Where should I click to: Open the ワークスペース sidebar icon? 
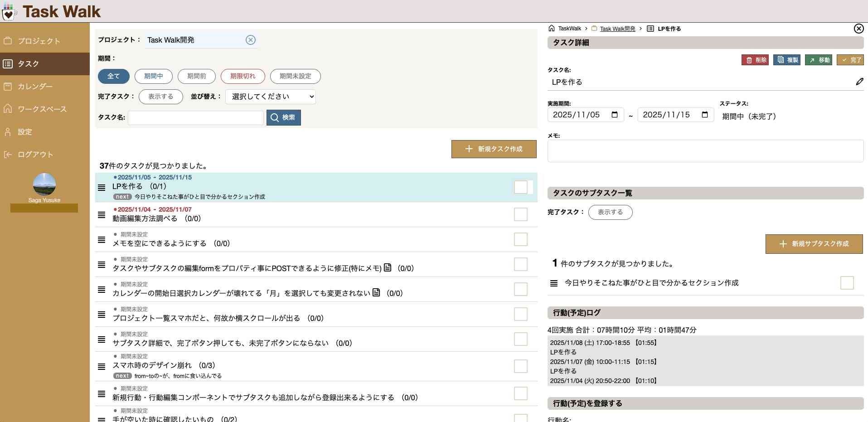click(x=7, y=109)
